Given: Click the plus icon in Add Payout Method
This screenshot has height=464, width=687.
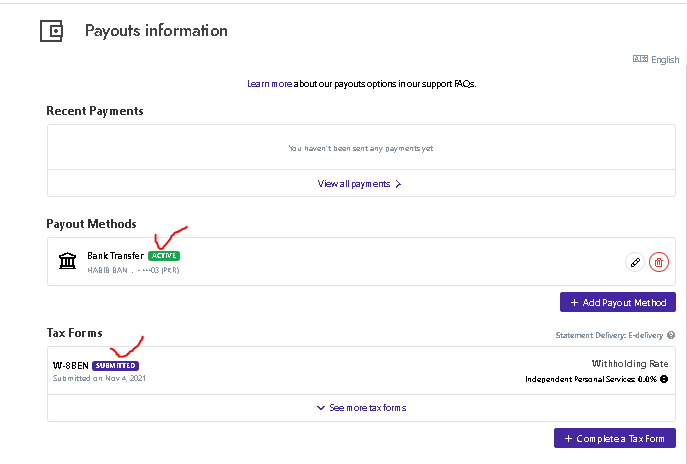Looking at the screenshot, I should pyautogui.click(x=574, y=302).
